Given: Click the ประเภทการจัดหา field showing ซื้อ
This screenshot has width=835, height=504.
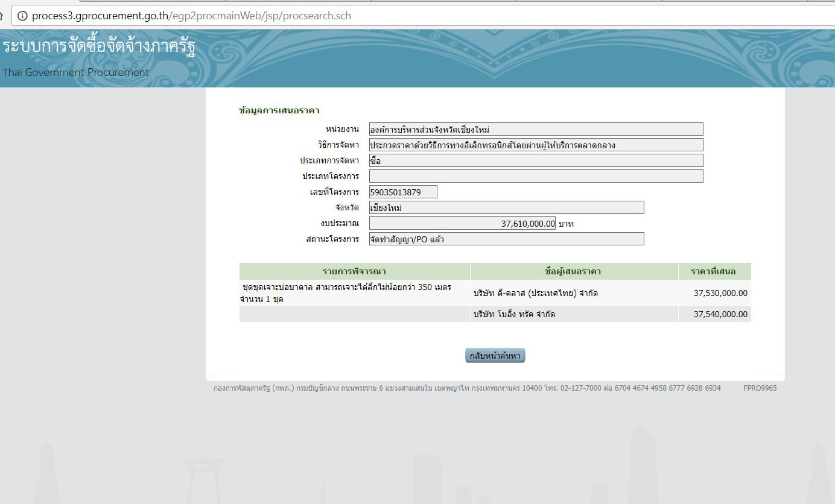Looking at the screenshot, I should tap(536, 160).
